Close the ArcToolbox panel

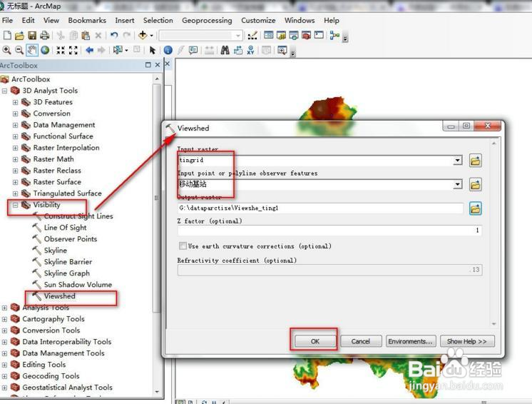click(x=158, y=65)
